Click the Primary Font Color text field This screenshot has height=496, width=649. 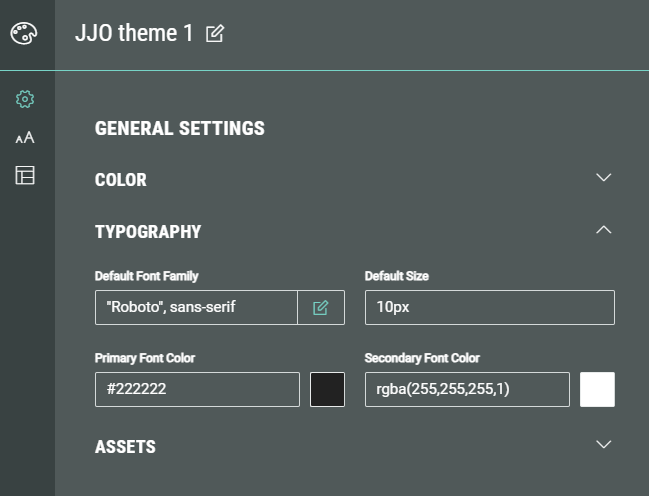point(197,389)
